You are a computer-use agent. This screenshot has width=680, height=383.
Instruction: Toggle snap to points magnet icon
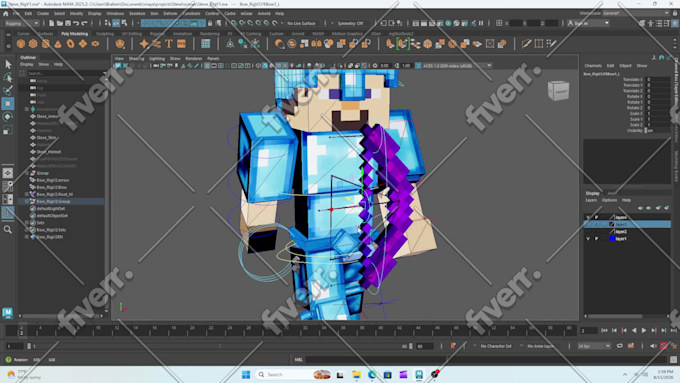250,23
